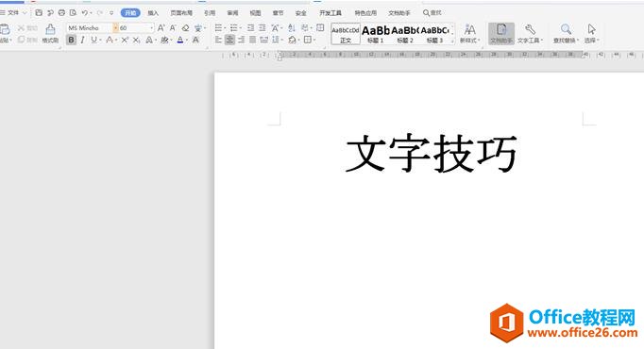
Task: Toggle Superscript formatting
Action: pos(125,40)
